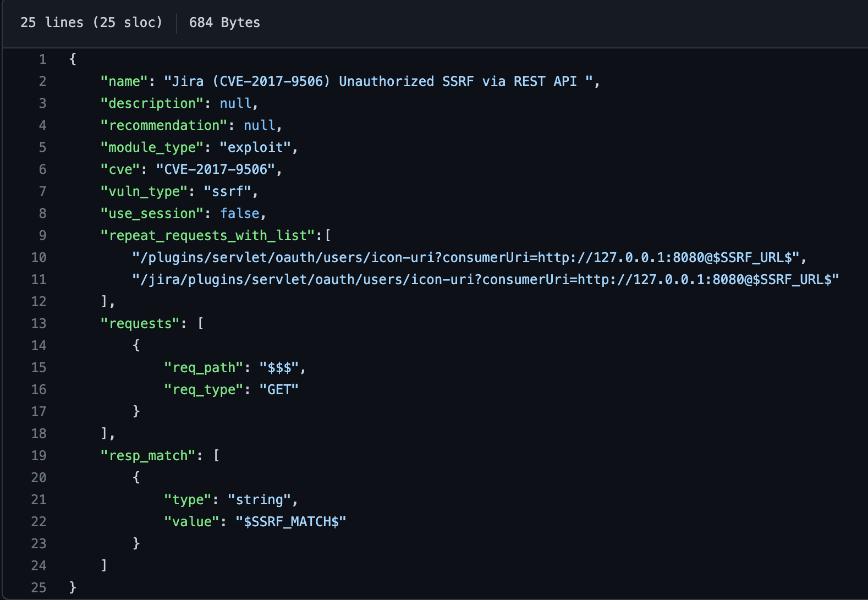Click line number 11
Viewport: 868px width, 600px height.
pyautogui.click(x=39, y=280)
